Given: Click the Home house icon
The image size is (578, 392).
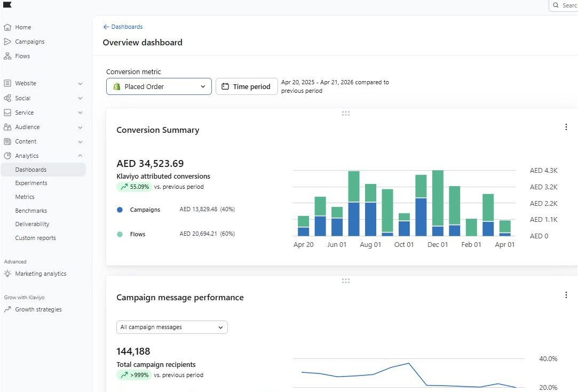Looking at the screenshot, I should [7, 27].
